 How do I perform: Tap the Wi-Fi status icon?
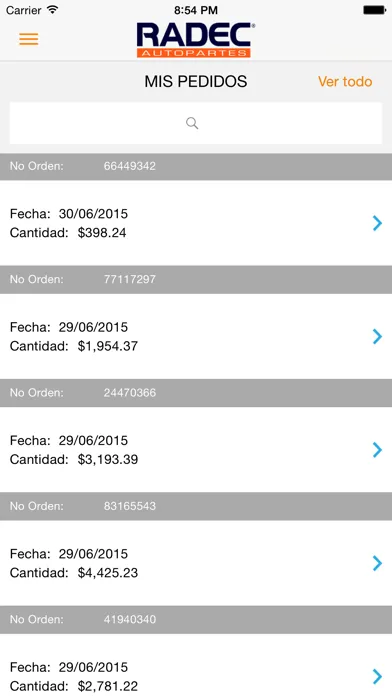click(x=52, y=10)
